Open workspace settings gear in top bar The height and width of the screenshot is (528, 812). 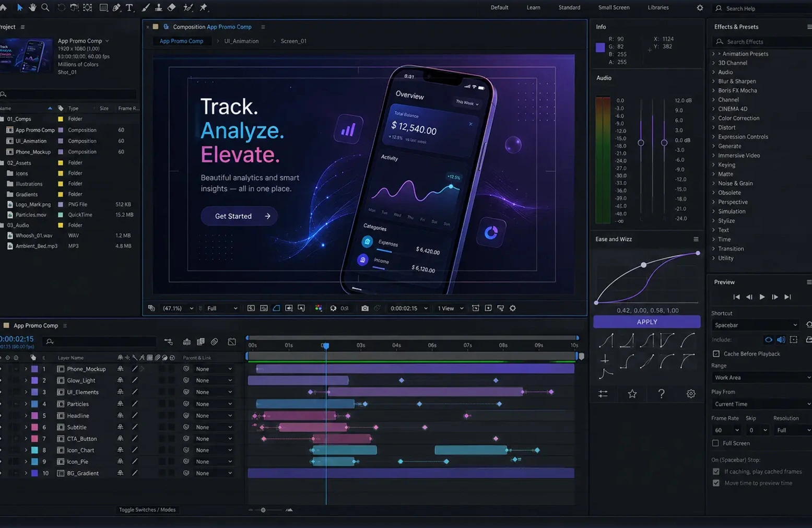(x=700, y=8)
